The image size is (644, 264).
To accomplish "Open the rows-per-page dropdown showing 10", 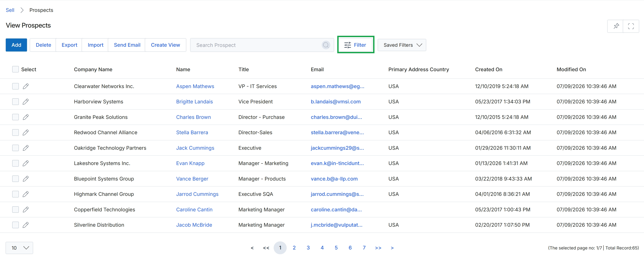I will [x=19, y=248].
